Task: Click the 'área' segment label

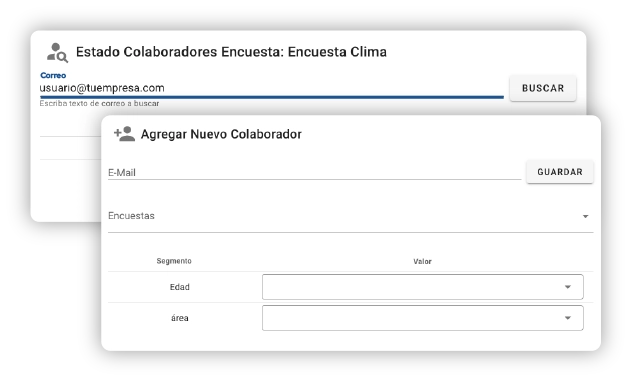Action: pyautogui.click(x=179, y=318)
